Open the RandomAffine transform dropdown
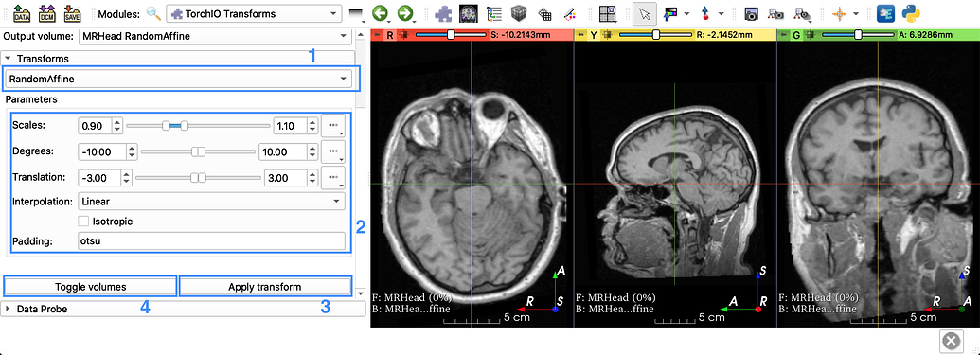The height and width of the screenshot is (355, 980). tap(178, 79)
